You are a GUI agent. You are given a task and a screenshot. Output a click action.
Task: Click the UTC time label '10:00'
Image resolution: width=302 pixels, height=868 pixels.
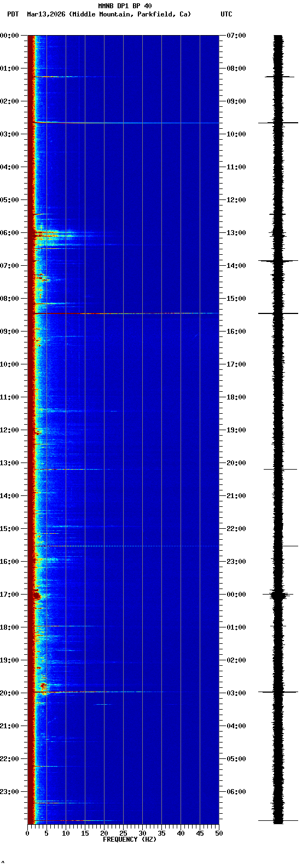[x=236, y=134]
